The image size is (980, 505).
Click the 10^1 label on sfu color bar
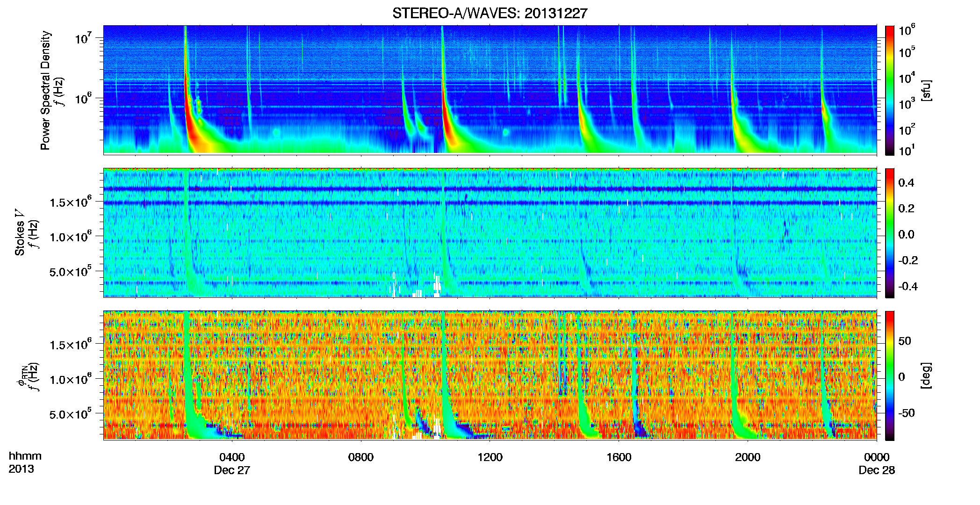(907, 150)
